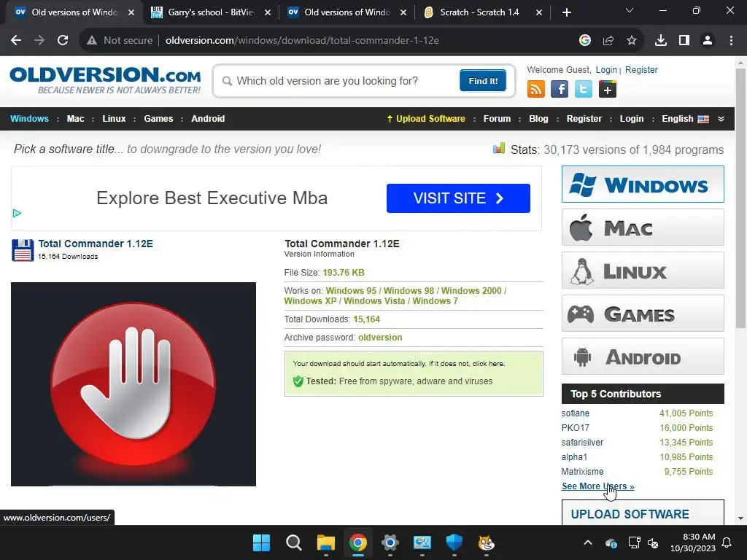Screen dimensions: 747x560
Task: Open the Windows category sidebar button
Action: (x=643, y=184)
